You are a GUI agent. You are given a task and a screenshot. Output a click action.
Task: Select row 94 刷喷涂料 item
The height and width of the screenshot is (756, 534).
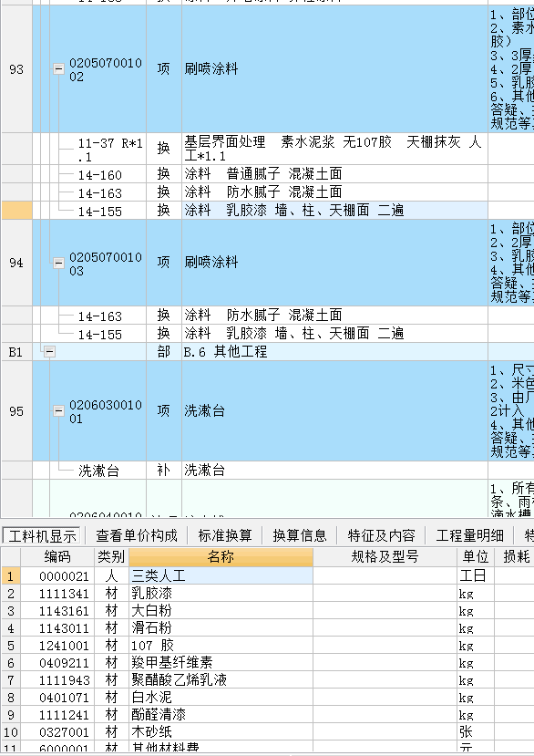[x=334, y=263]
